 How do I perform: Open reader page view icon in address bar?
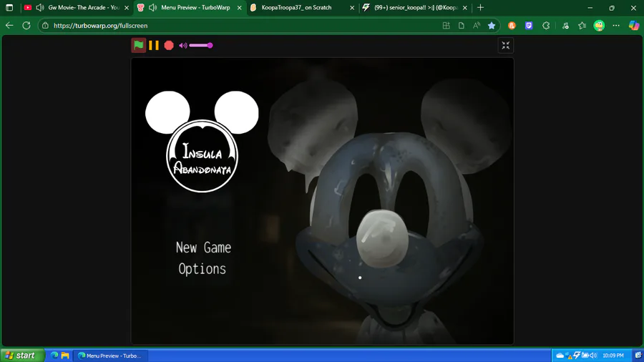point(462,26)
